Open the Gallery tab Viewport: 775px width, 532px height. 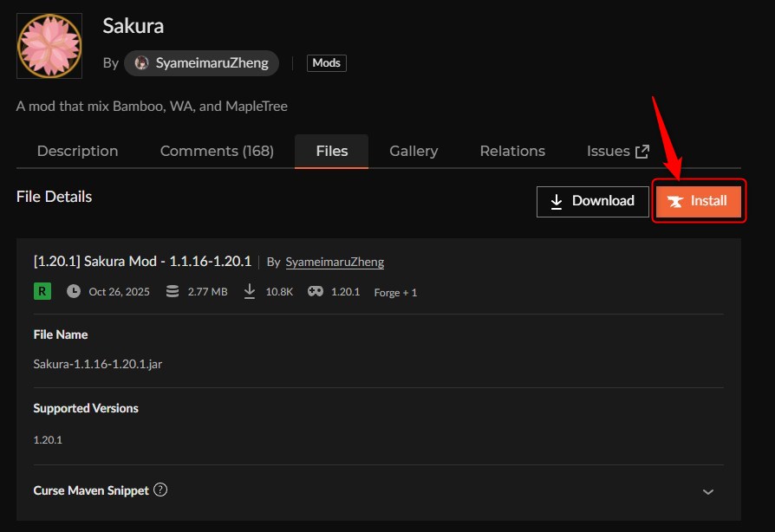[414, 151]
